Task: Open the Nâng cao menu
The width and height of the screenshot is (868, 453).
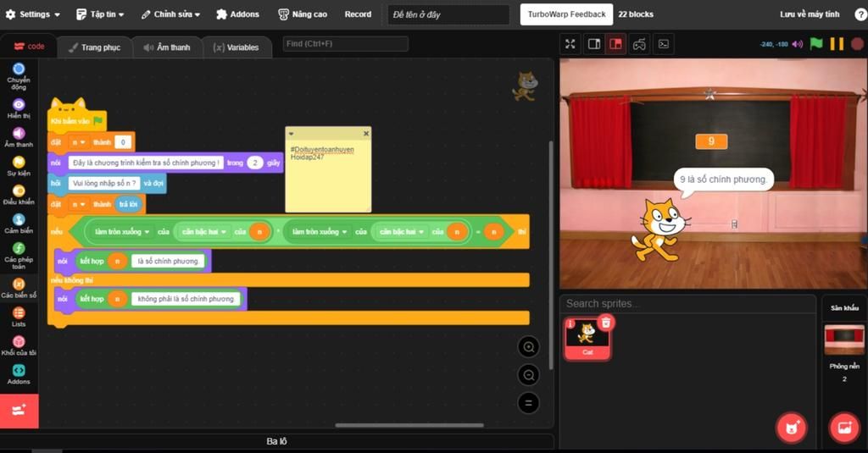Action: pyautogui.click(x=303, y=14)
